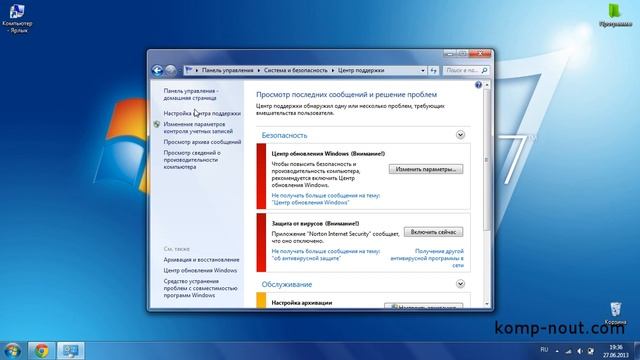Screen dimensions: 640x360
Task: Open the recent pages dropdown beside arrows
Action: tap(180, 71)
